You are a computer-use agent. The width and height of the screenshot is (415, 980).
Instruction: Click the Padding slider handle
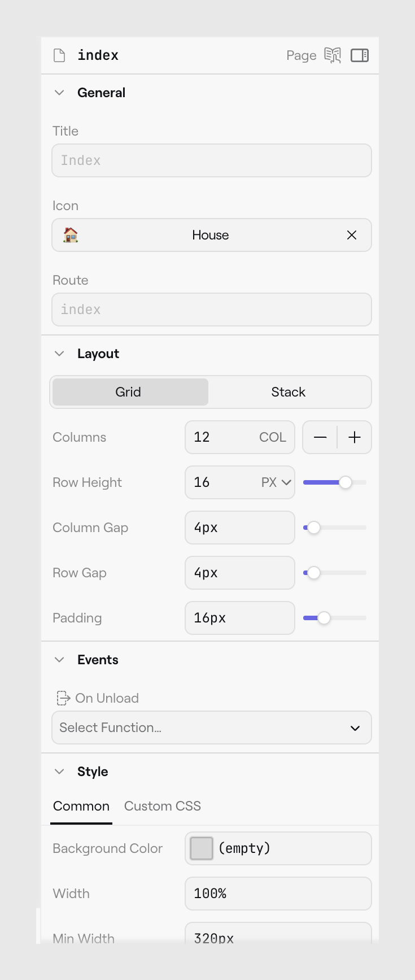click(325, 618)
